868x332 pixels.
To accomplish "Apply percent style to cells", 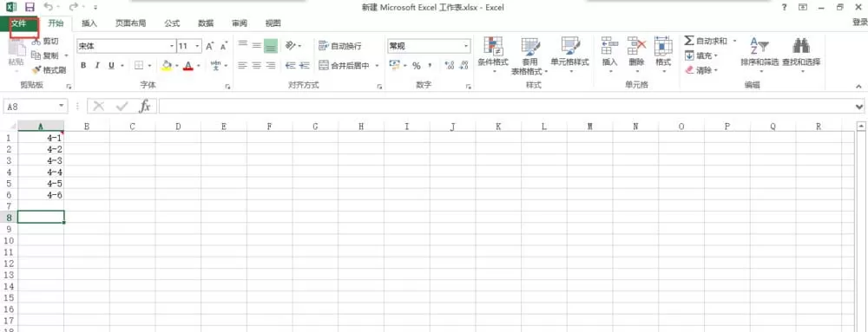I will point(416,66).
